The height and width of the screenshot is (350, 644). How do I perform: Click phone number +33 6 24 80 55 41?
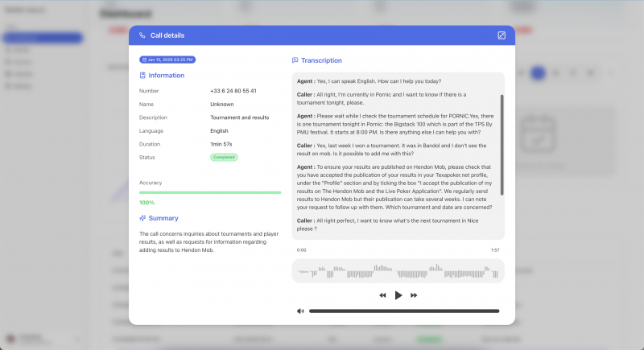(x=233, y=91)
